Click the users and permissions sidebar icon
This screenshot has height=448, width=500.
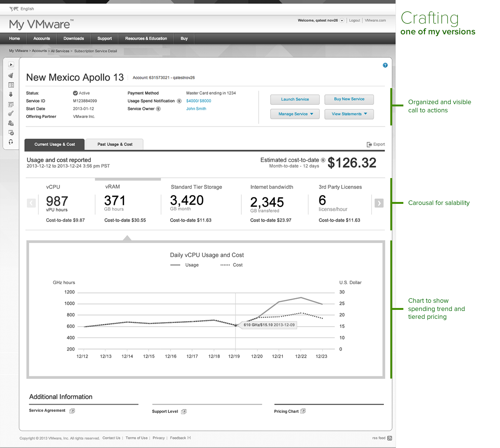(x=11, y=123)
